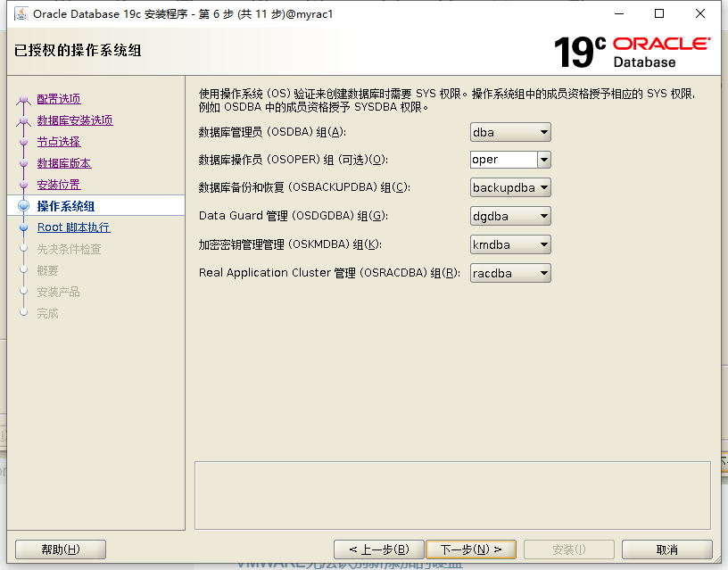This screenshot has width=728, height=570.
Task: Go to the 配置选项 step link
Action: point(59,99)
